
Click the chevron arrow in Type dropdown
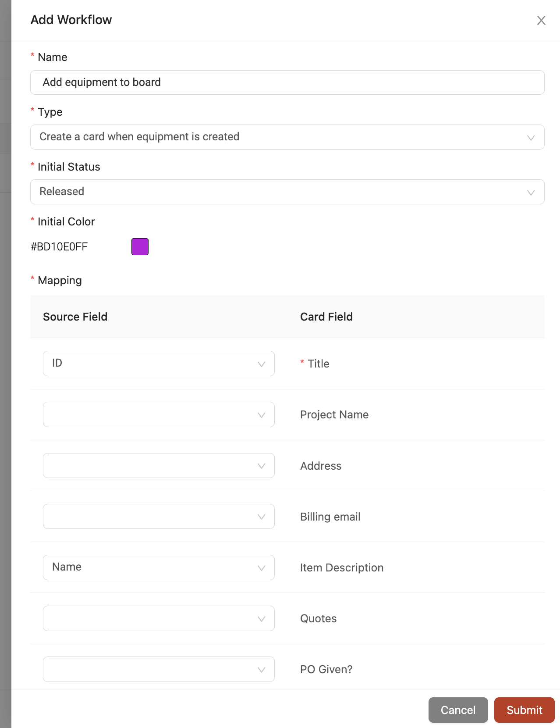[531, 138]
